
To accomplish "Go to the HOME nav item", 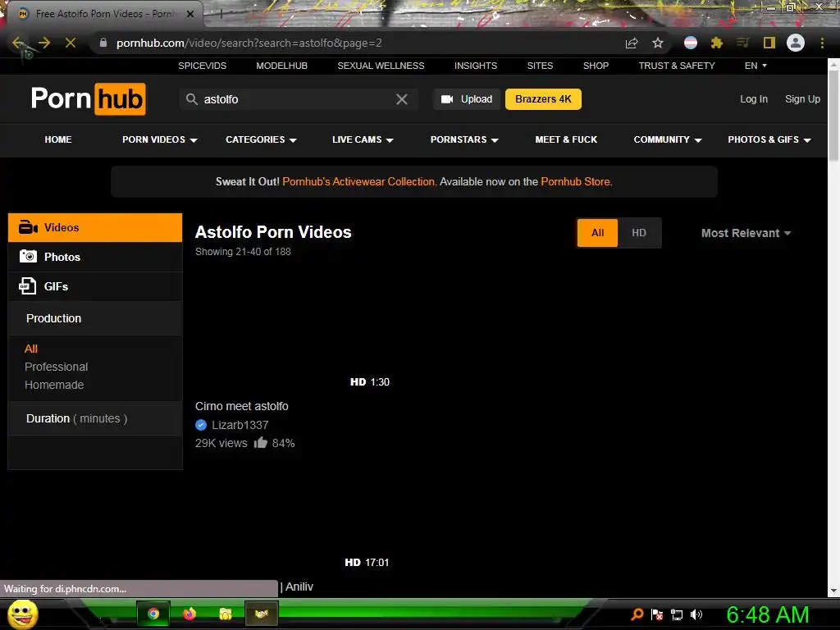I will pyautogui.click(x=58, y=139).
